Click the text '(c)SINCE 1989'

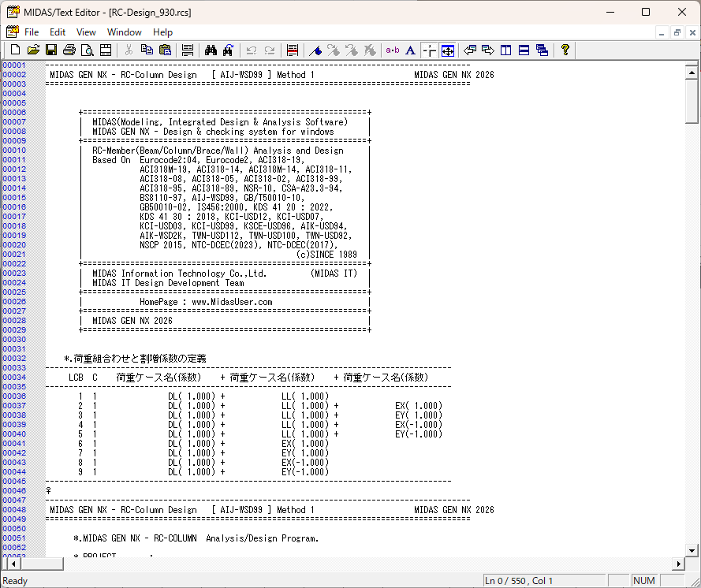(326, 255)
